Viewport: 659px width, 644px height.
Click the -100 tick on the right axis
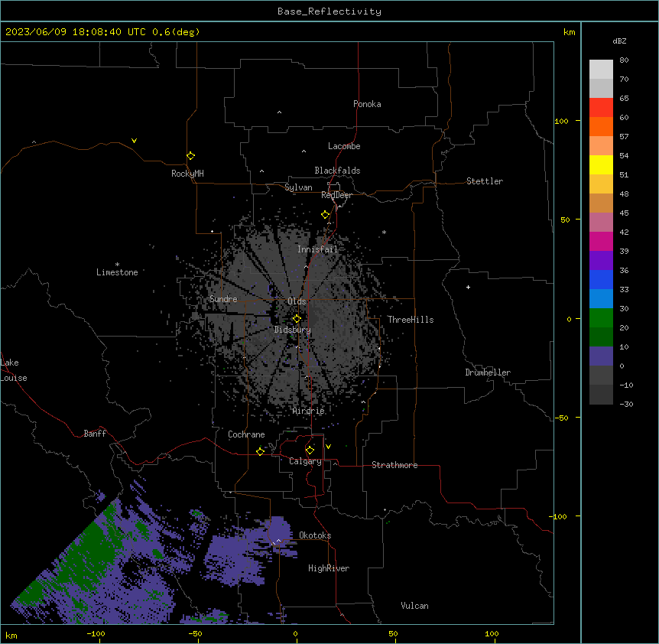point(559,516)
